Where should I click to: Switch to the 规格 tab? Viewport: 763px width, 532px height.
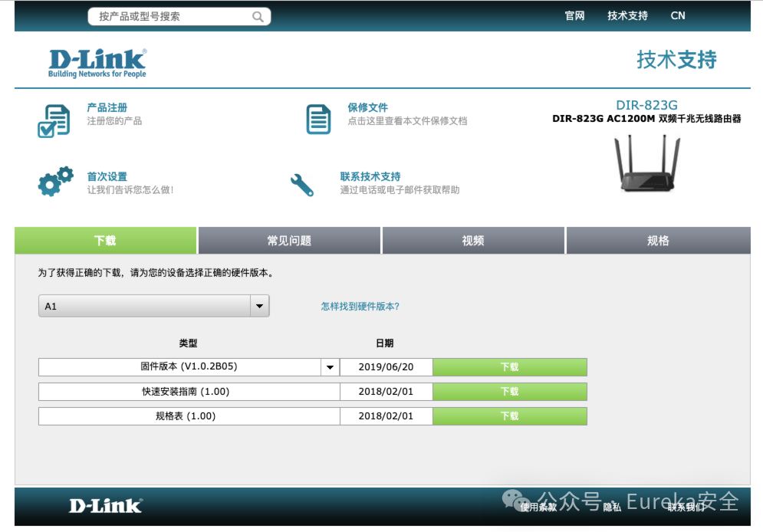[x=659, y=240]
